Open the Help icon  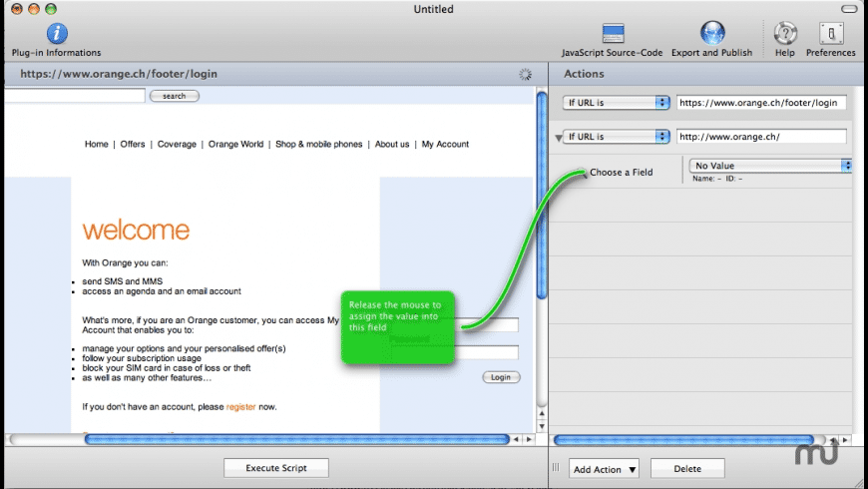[785, 33]
